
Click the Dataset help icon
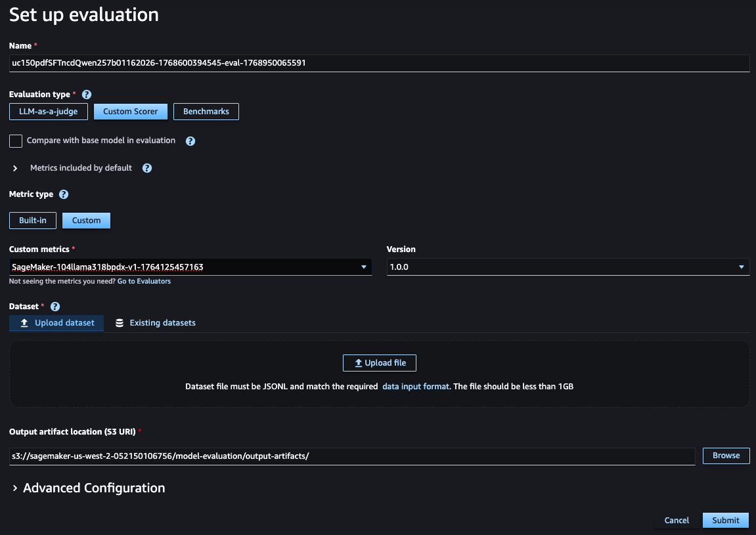(x=55, y=307)
